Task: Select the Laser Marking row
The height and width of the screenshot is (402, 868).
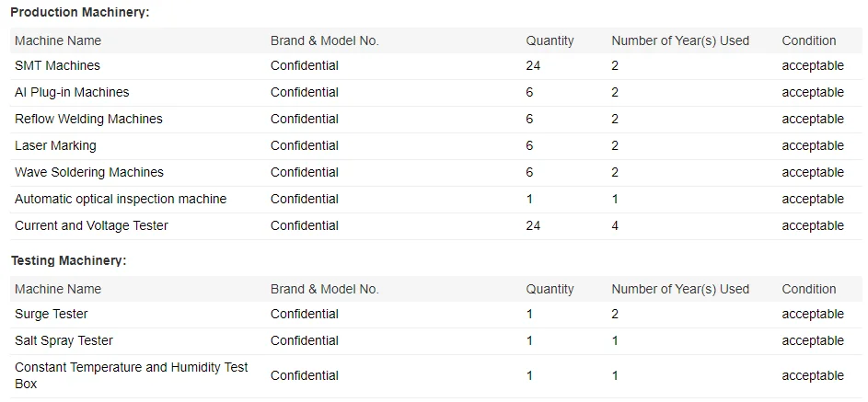Action: point(55,145)
